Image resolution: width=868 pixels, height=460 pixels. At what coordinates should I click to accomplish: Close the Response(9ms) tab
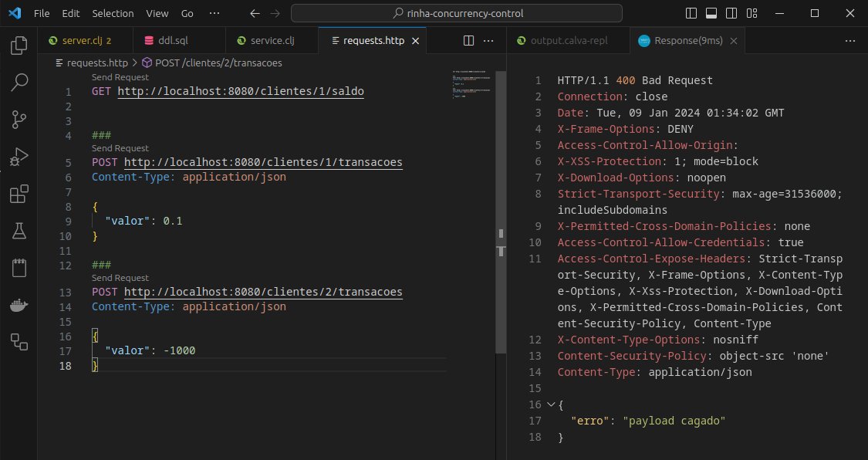coord(734,40)
